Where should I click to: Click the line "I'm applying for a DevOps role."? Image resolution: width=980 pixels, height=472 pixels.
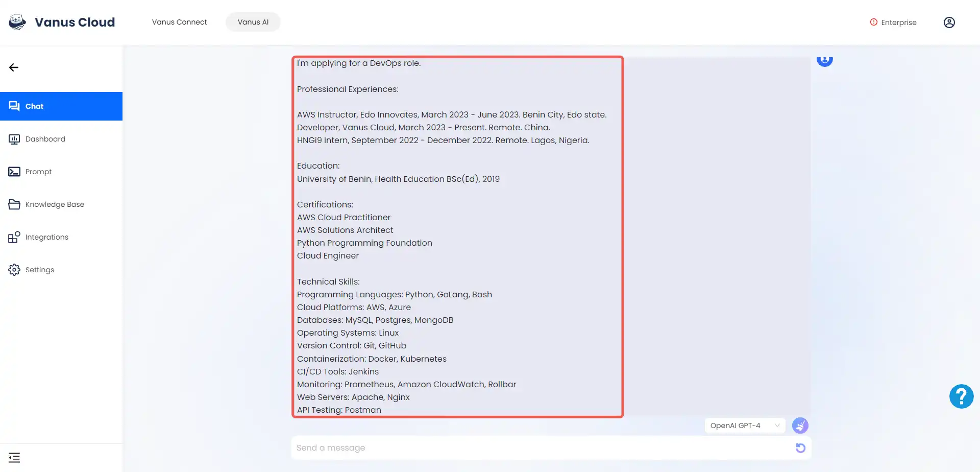click(359, 63)
